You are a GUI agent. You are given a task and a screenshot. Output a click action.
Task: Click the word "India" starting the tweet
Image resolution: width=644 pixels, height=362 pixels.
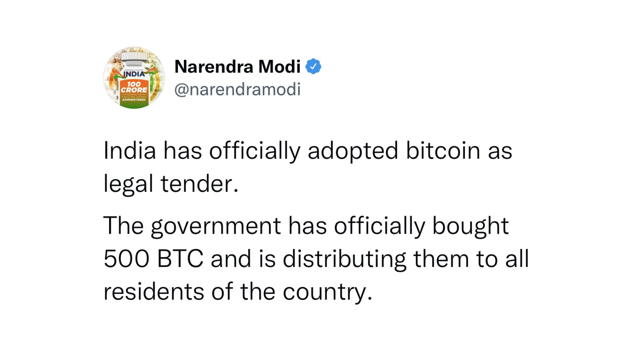click(130, 151)
